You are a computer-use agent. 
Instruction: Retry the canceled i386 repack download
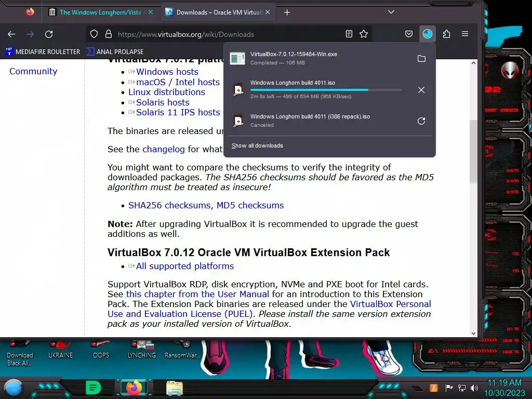click(x=421, y=121)
